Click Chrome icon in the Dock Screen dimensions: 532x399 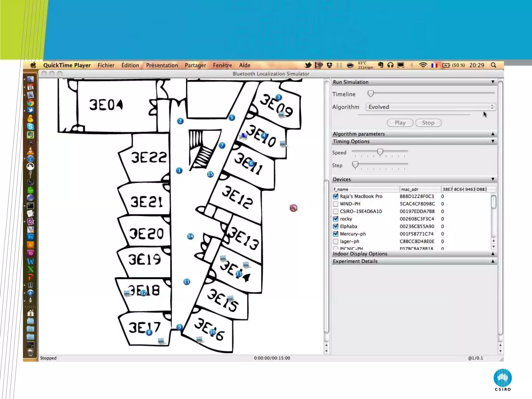click(x=30, y=103)
